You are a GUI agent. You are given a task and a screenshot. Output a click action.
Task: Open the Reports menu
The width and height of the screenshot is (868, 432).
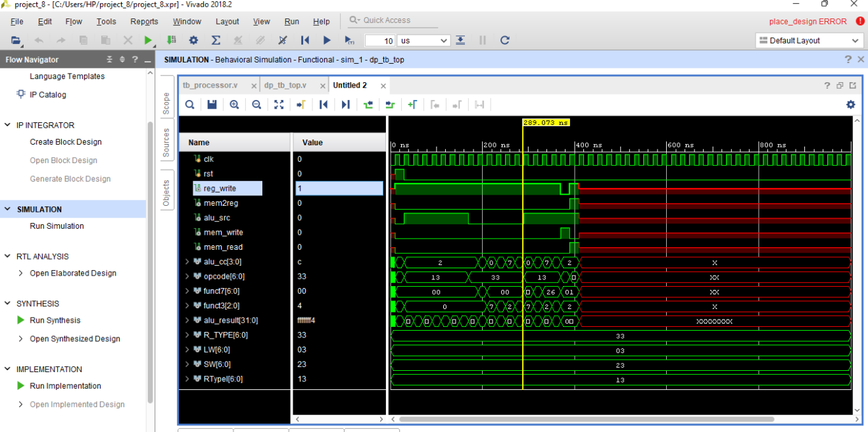144,21
